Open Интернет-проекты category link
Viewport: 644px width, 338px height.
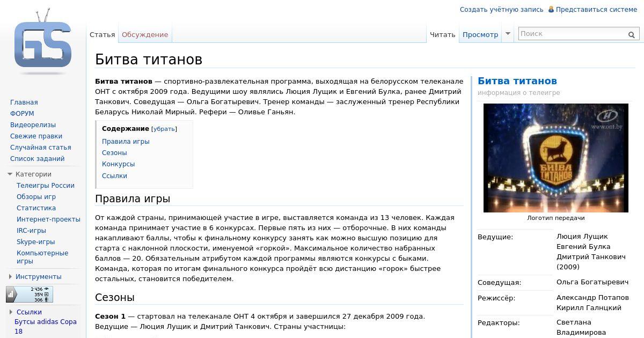(48, 219)
